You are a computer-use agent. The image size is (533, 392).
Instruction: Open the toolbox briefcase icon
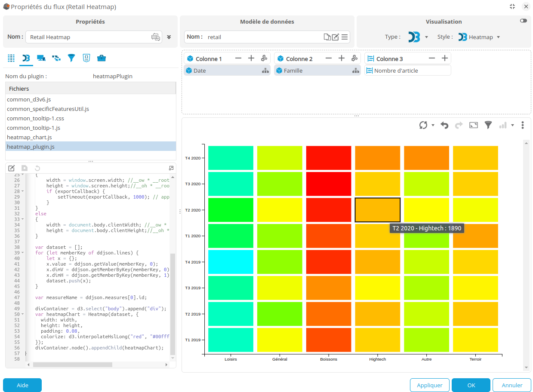tap(102, 58)
